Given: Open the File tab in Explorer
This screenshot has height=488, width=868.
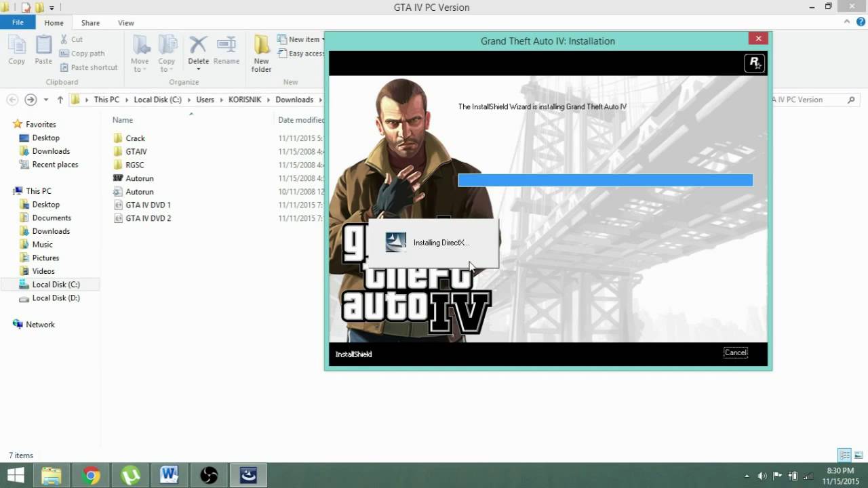Looking at the screenshot, I should (18, 22).
